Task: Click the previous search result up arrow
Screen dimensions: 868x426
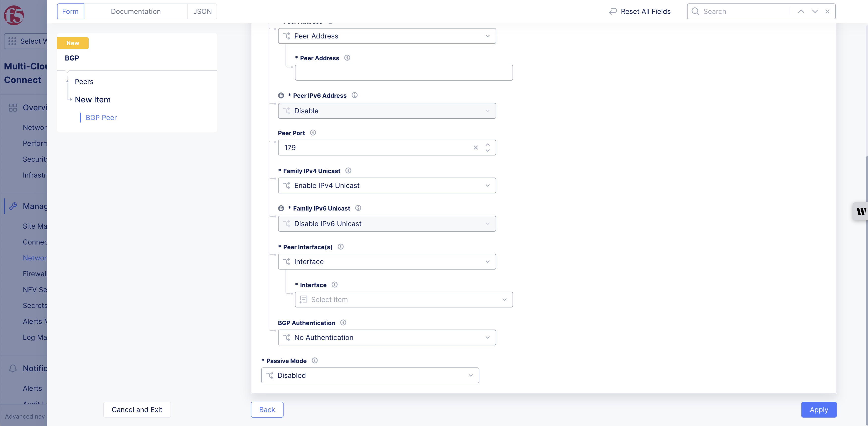Action: click(801, 11)
